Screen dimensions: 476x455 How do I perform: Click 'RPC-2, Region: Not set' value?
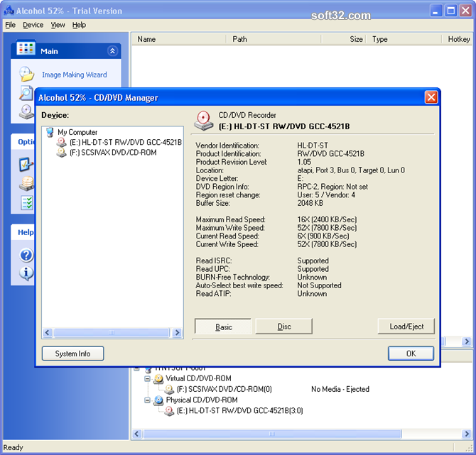(332, 187)
